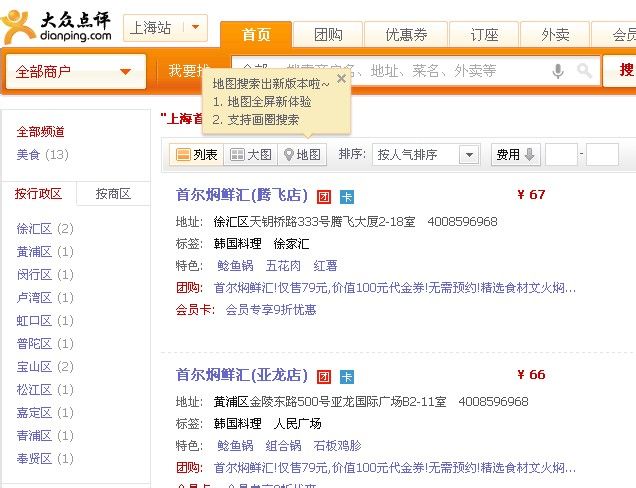Select the 团购 tab

tap(328, 35)
